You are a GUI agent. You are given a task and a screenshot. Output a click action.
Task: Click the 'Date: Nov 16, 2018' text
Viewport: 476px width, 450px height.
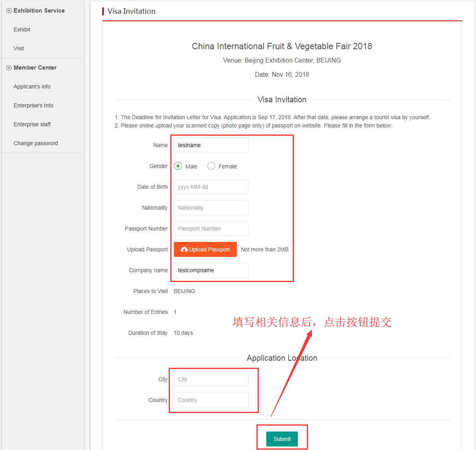(282, 74)
